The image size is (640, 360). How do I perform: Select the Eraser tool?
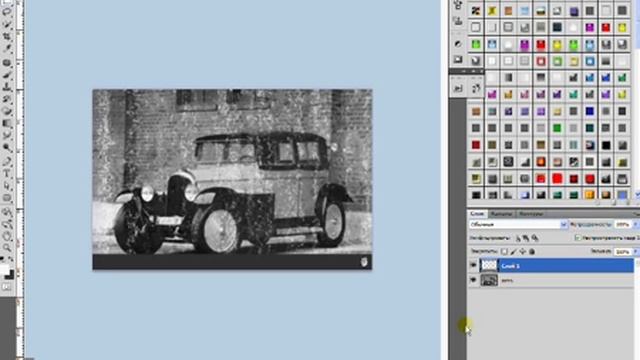[x=7, y=111]
